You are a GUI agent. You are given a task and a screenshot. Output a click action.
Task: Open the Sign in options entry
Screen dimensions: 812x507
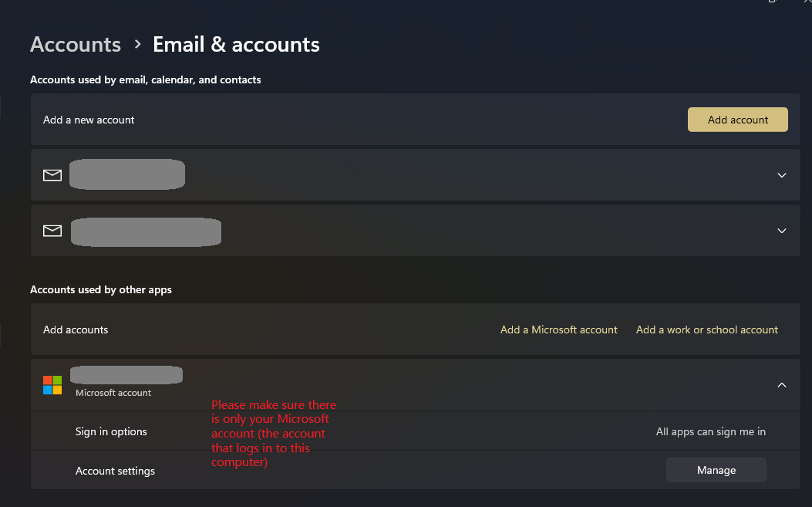pyautogui.click(x=111, y=431)
